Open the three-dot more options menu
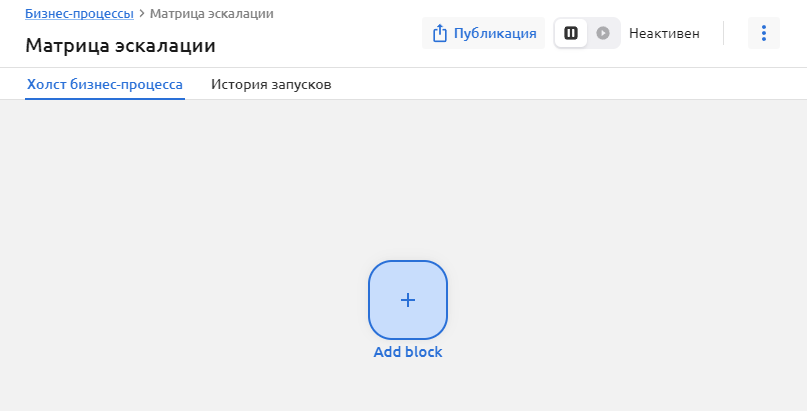The height and width of the screenshot is (411, 807). tap(763, 33)
